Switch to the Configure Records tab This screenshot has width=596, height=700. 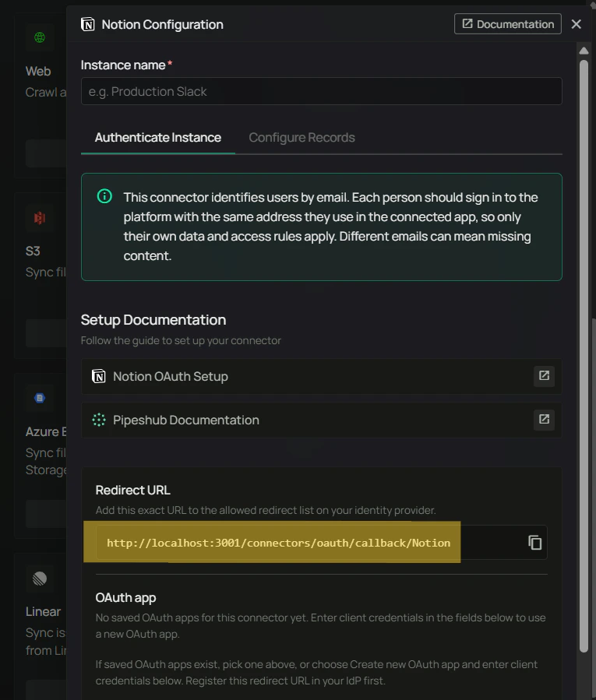[x=302, y=138]
